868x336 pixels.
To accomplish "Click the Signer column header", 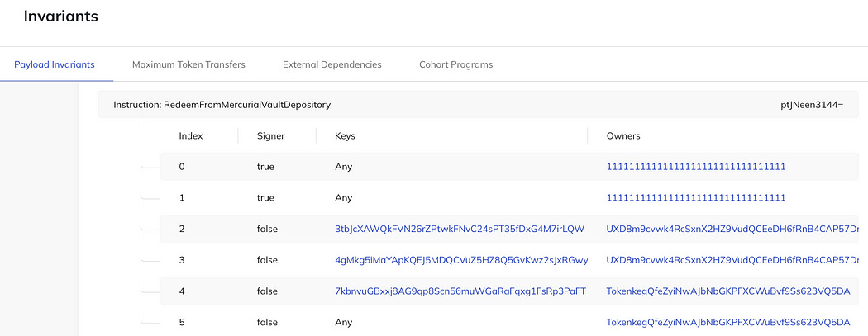I will tap(270, 135).
